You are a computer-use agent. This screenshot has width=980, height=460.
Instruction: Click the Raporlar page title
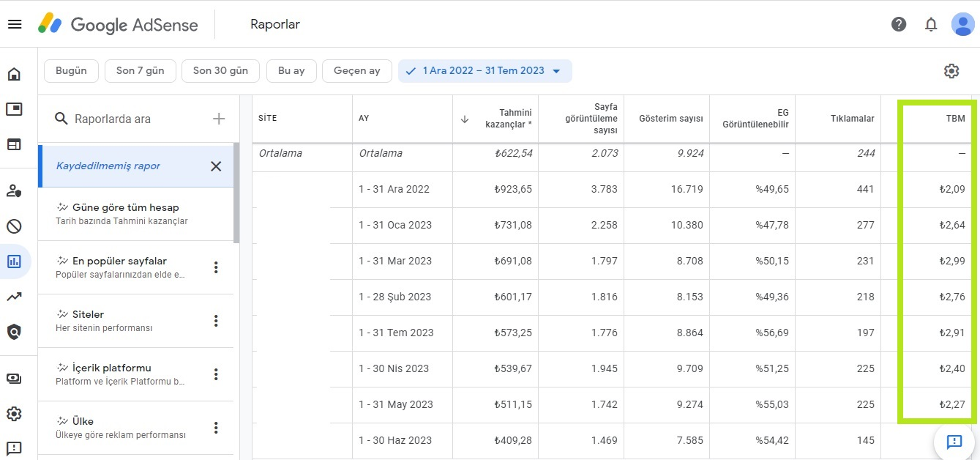click(x=275, y=24)
